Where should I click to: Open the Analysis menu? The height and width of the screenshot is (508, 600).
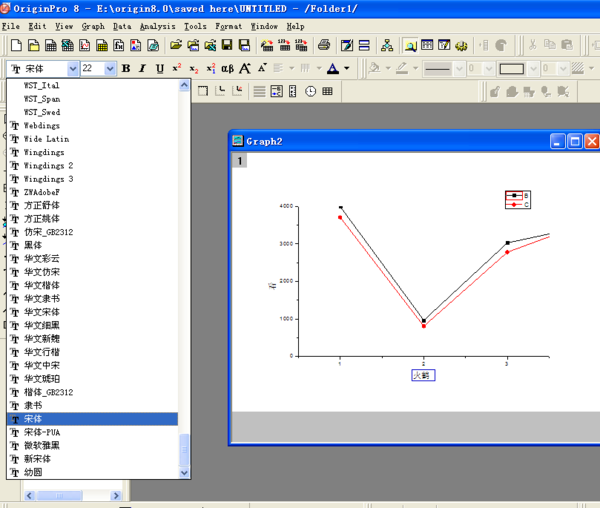(x=158, y=26)
